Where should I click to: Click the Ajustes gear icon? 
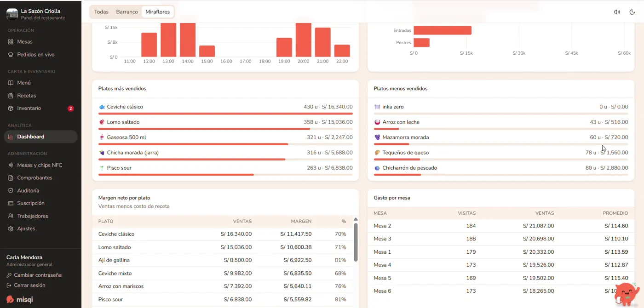point(11,228)
